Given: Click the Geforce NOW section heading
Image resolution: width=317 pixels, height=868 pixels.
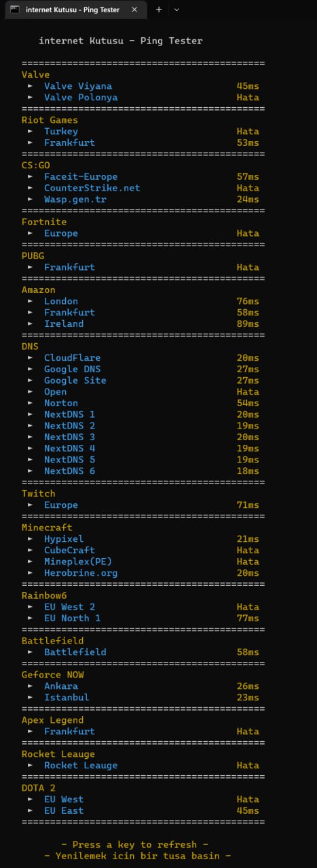Looking at the screenshot, I should (x=53, y=675).
